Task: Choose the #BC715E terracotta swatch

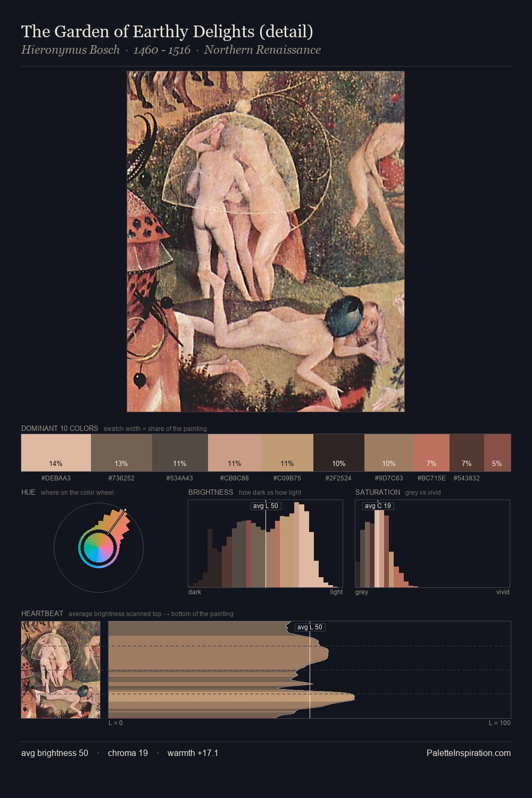Action: [x=431, y=453]
